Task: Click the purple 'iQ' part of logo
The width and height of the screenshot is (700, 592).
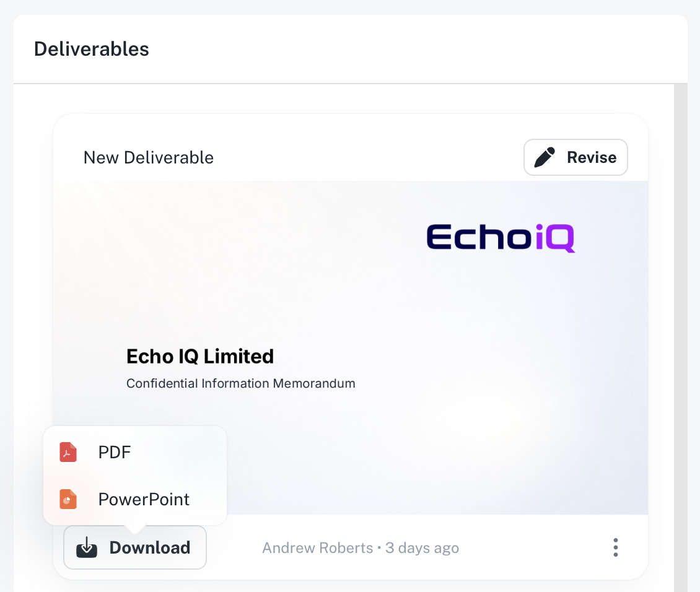Action: [555, 238]
